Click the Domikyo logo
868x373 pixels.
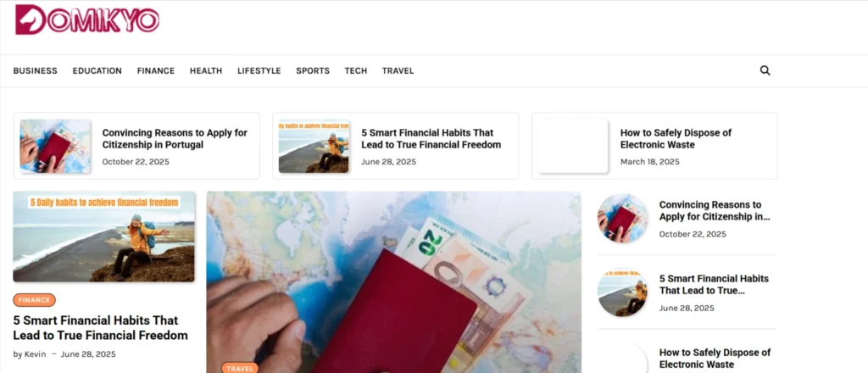(87, 19)
